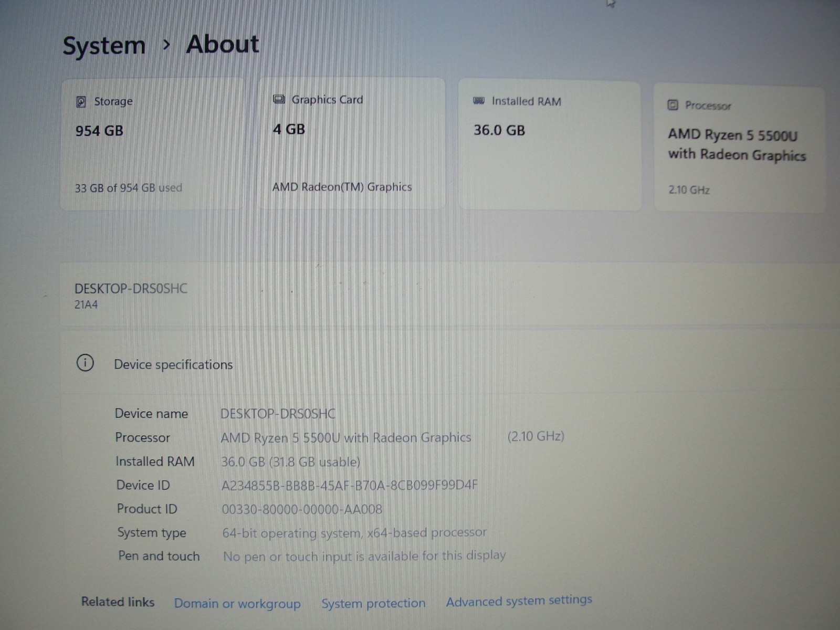Screen dimensions: 840x630
Task: Click '33 GB of 954 GB used' text
Action: tap(129, 187)
